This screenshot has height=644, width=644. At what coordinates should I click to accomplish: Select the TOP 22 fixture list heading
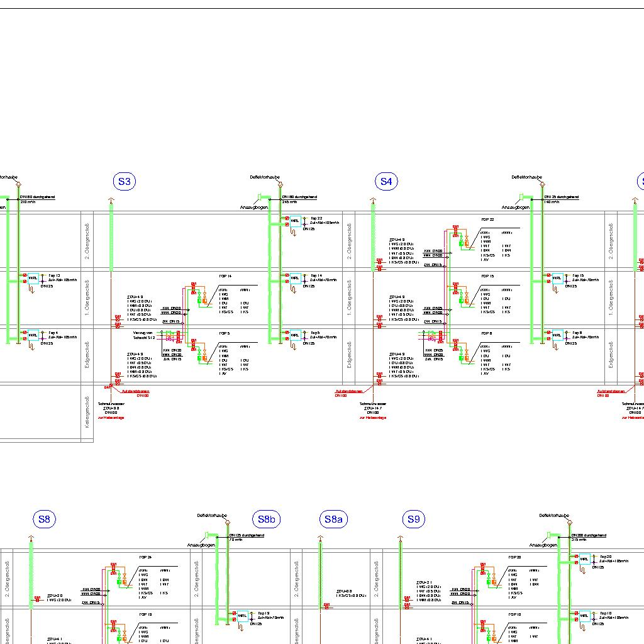coord(487,219)
